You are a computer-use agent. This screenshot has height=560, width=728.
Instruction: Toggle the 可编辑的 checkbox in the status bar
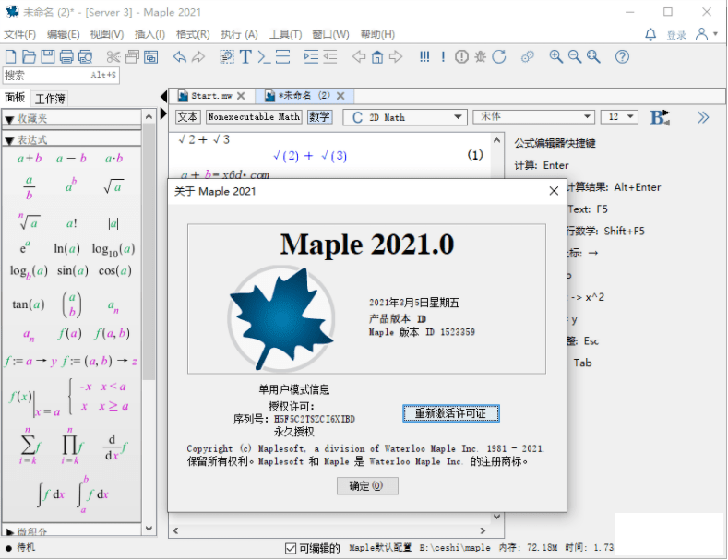(x=291, y=548)
